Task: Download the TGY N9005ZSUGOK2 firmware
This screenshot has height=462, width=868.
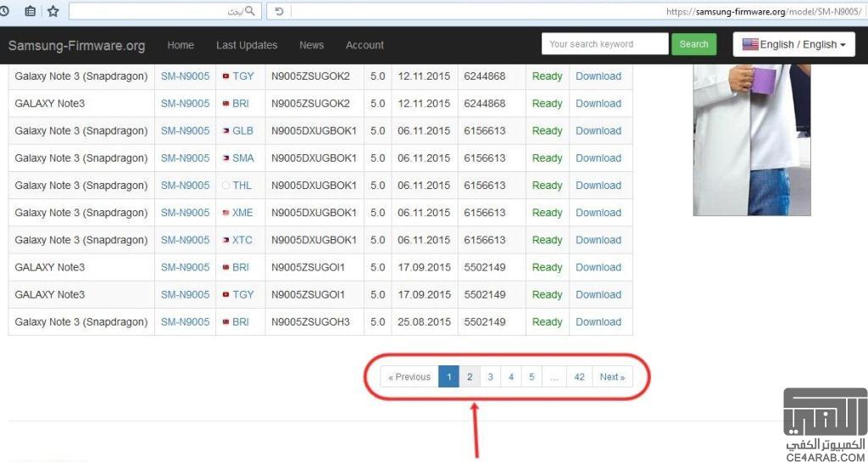Action: pyautogui.click(x=598, y=76)
